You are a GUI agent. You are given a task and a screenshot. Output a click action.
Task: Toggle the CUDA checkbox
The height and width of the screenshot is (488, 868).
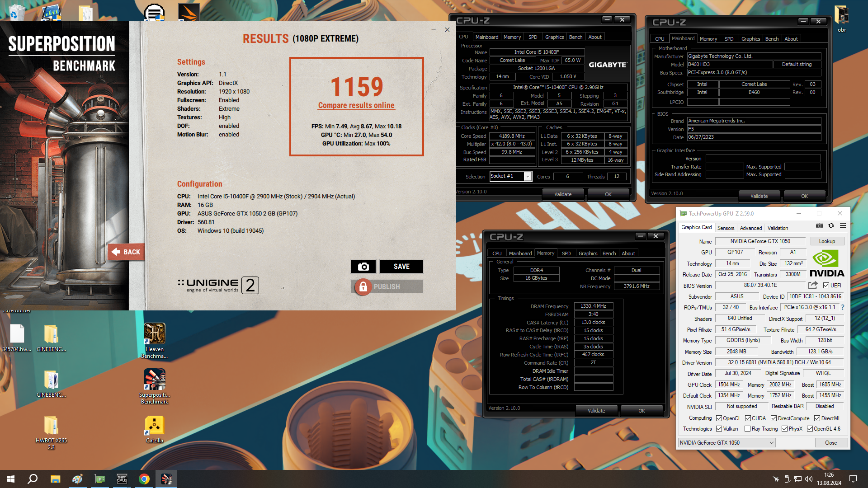pos(748,418)
